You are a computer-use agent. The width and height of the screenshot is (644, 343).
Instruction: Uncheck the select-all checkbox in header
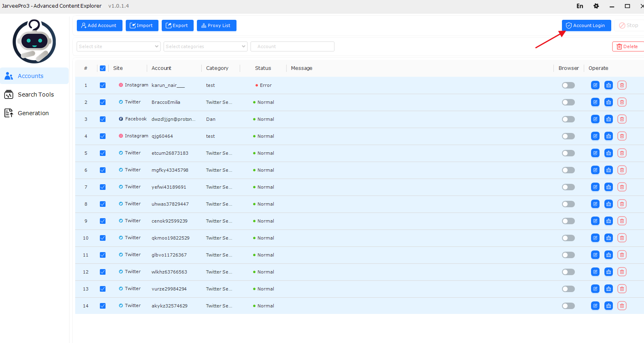click(x=103, y=68)
